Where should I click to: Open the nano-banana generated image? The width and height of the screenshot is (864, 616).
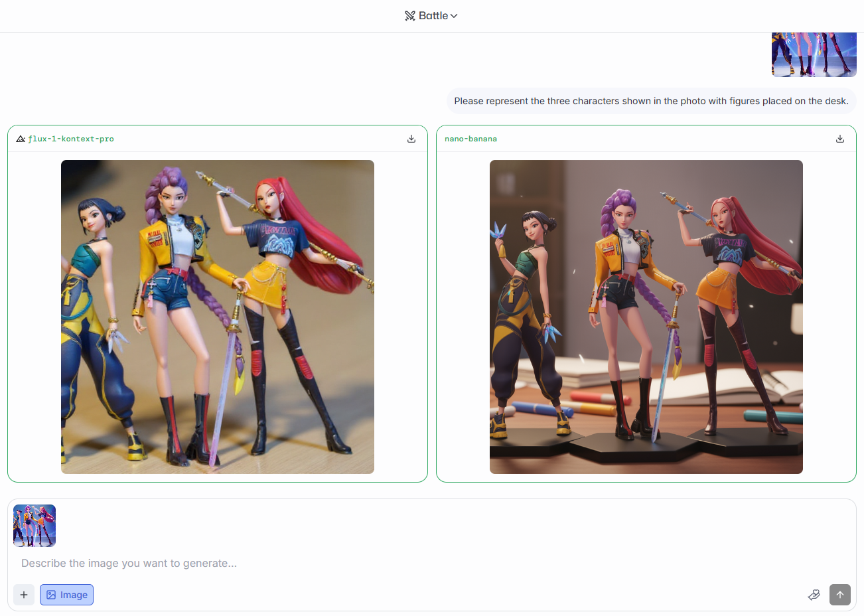[x=646, y=317]
